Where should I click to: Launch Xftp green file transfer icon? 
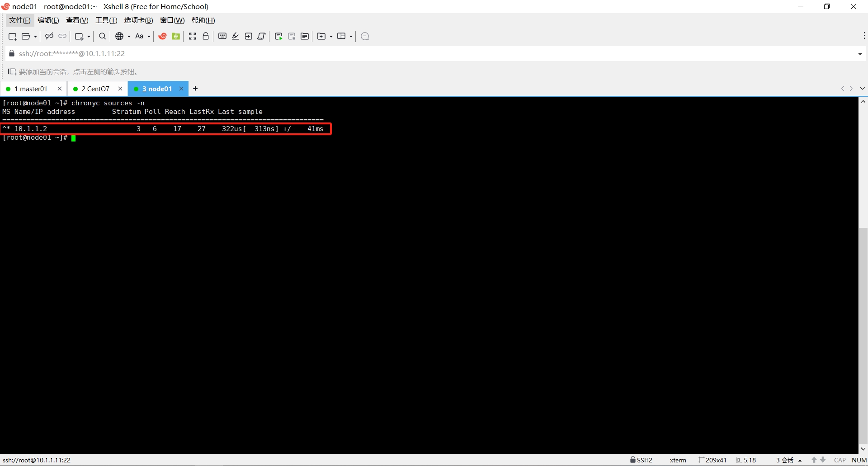click(176, 36)
